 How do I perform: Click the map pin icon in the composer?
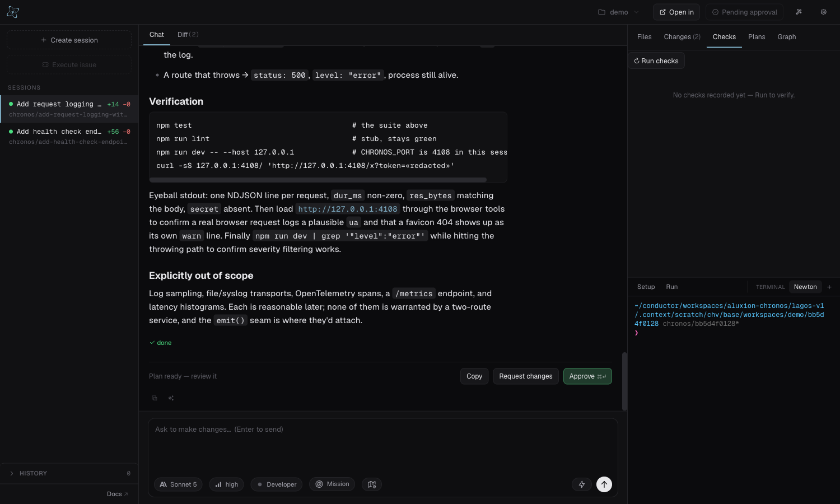coord(372,484)
